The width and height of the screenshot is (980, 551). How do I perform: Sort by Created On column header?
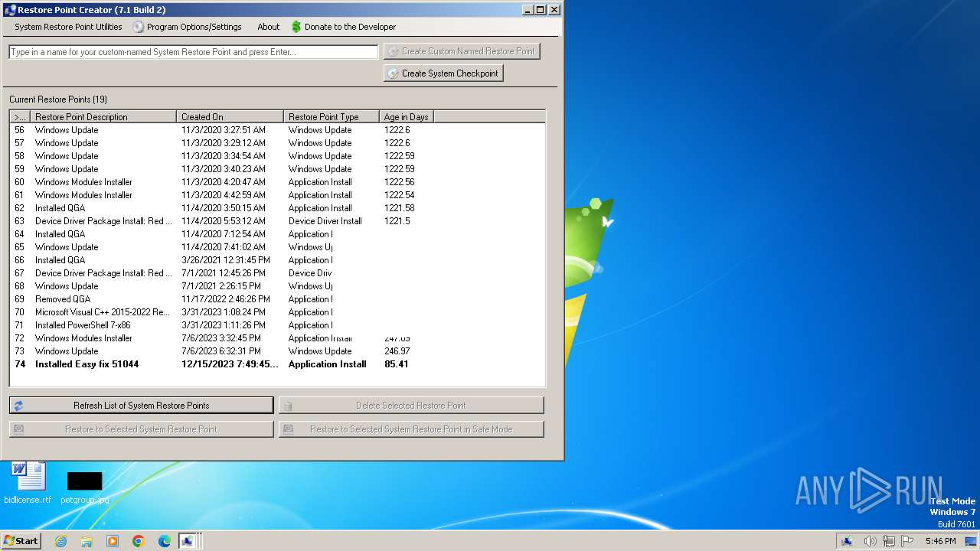[230, 117]
